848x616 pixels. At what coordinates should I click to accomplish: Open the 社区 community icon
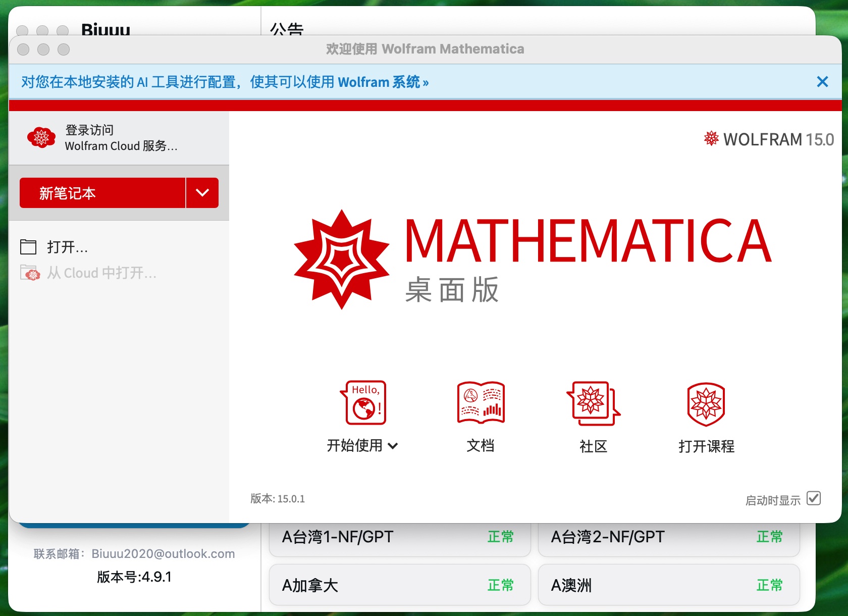click(593, 403)
